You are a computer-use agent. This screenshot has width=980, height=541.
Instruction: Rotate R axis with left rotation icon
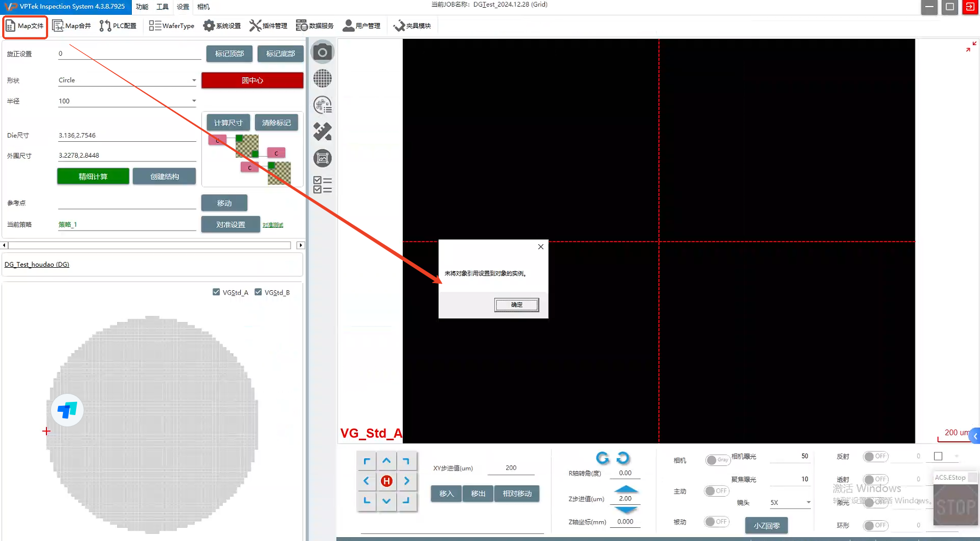(602, 458)
